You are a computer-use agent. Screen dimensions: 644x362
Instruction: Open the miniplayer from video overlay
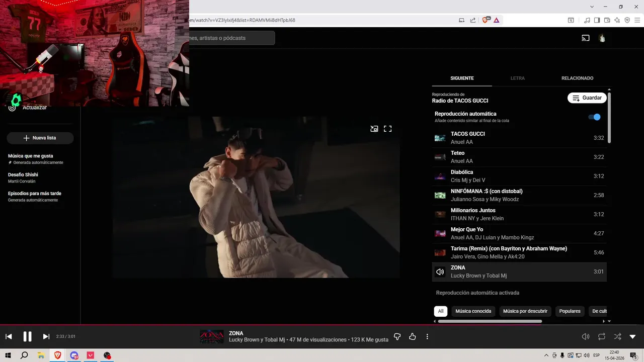(x=374, y=129)
